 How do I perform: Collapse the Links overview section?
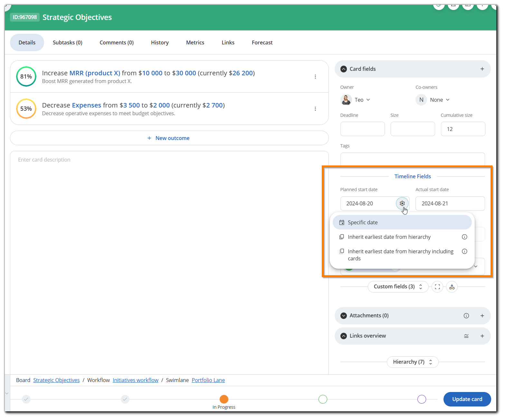tap(344, 336)
